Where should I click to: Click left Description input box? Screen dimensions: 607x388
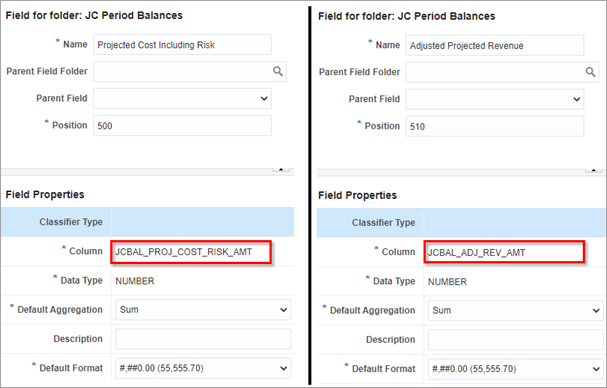[x=203, y=339]
